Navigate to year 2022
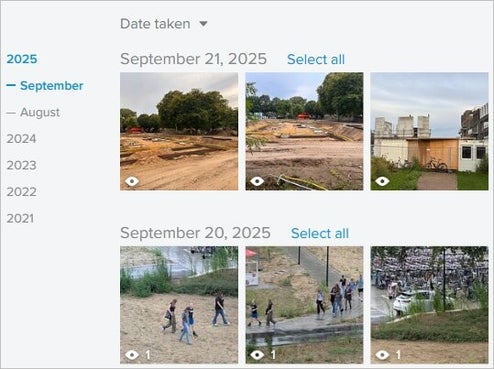The height and width of the screenshot is (369, 494). tap(21, 192)
